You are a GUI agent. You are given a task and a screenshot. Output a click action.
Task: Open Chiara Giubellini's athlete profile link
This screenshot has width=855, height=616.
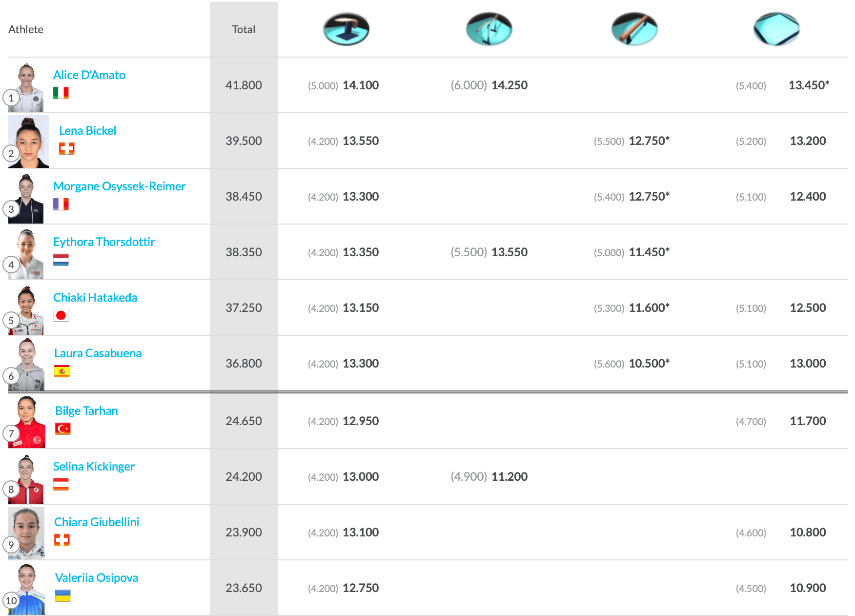pos(97,522)
